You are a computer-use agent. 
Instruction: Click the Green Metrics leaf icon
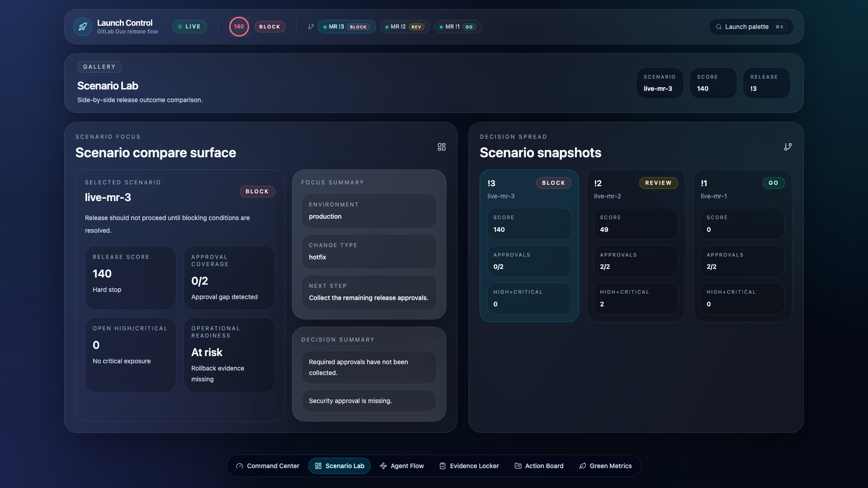[x=583, y=466]
